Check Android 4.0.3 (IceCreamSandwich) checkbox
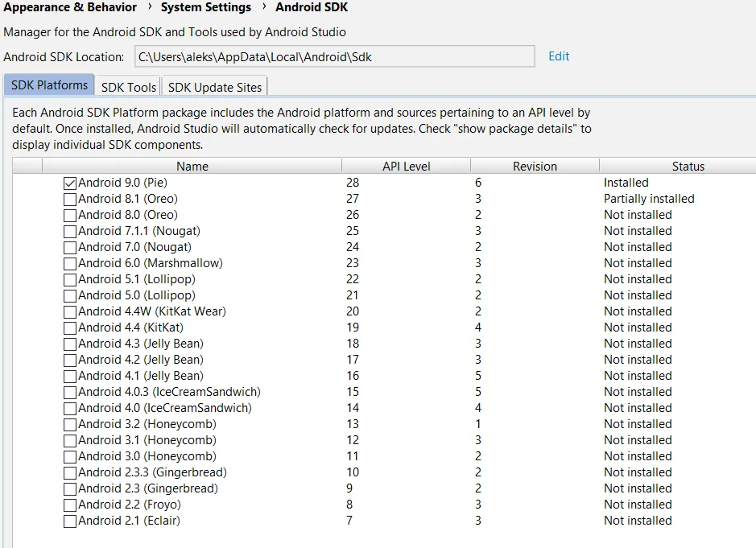The image size is (756, 548). [x=70, y=392]
